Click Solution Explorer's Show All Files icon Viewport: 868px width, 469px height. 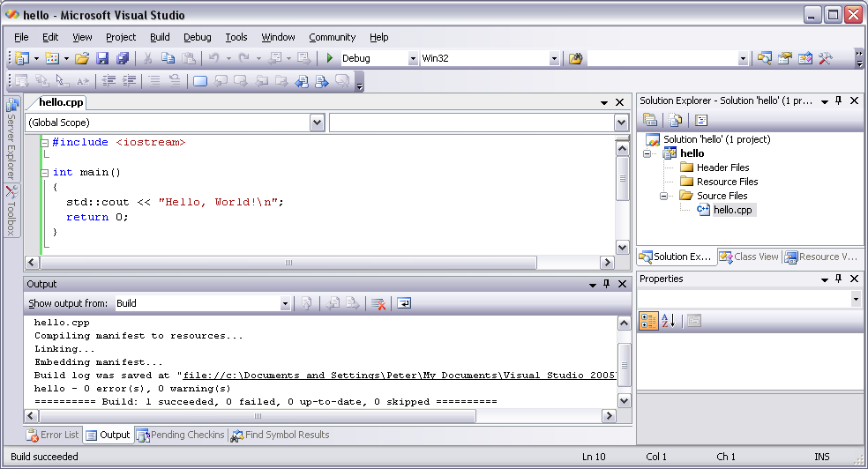(676, 121)
